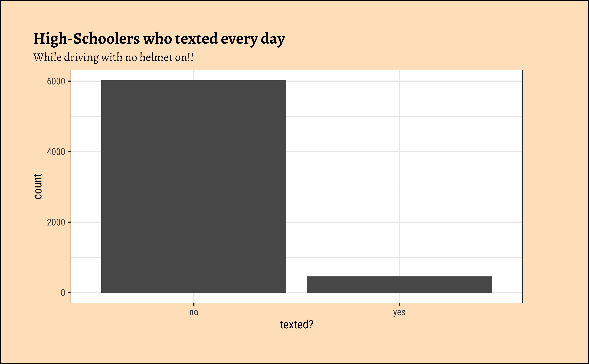Click the y-axis tick mark beside 4000
The height and width of the screenshot is (364, 589).
[x=69, y=152]
